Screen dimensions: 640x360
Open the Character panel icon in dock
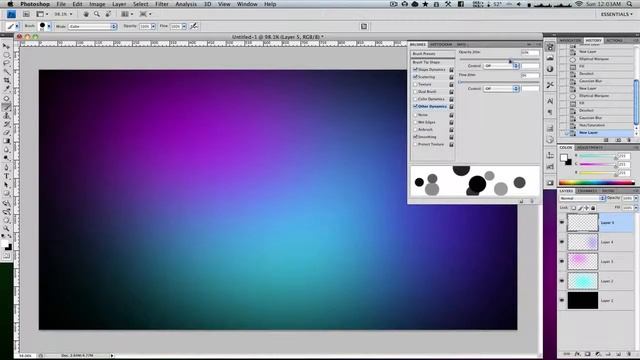pos(550,101)
